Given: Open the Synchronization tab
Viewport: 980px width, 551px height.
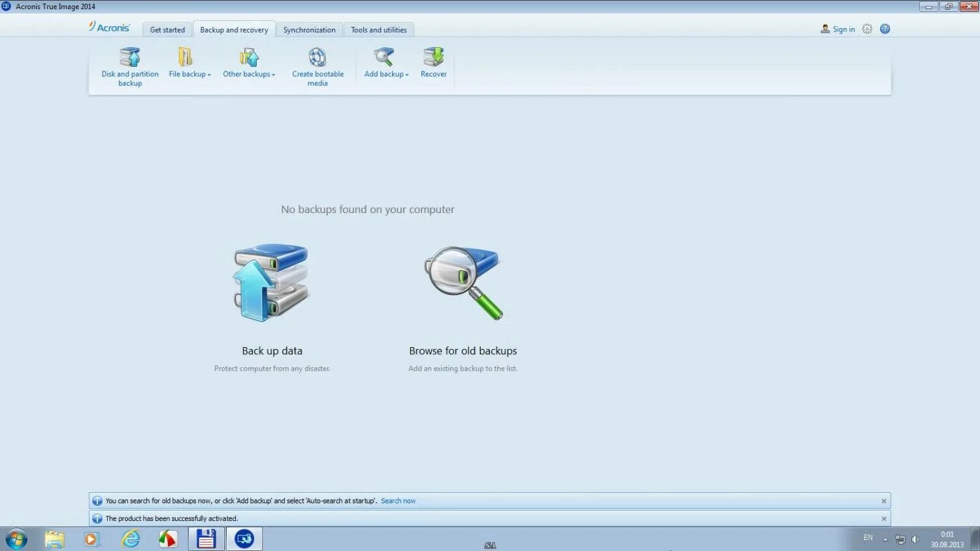Looking at the screenshot, I should tap(309, 30).
